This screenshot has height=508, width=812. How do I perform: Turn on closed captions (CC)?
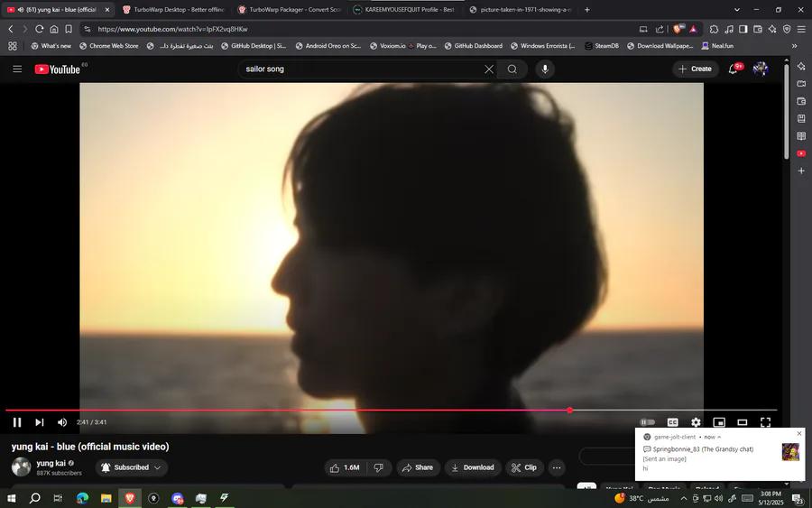(x=673, y=422)
